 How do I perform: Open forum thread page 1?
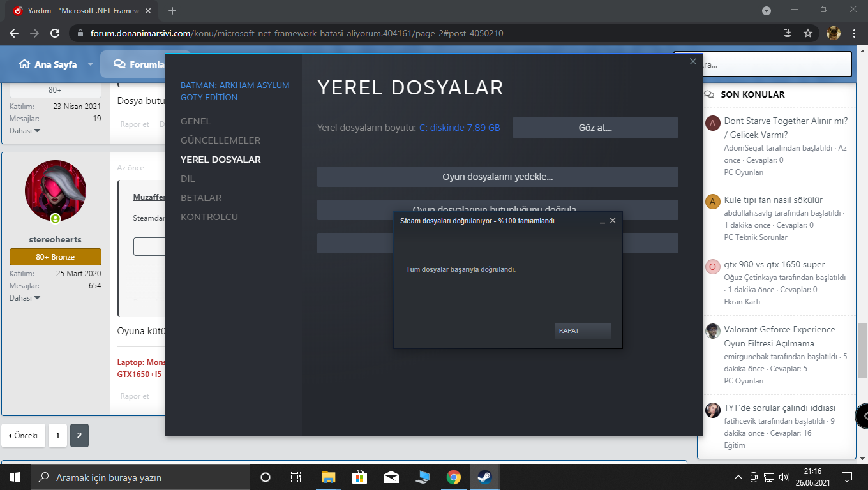57,436
